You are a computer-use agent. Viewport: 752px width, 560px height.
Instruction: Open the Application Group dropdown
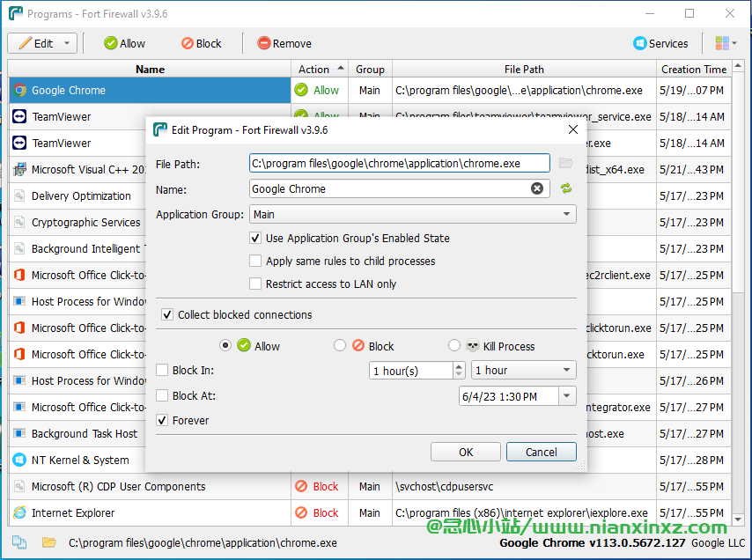(413, 214)
